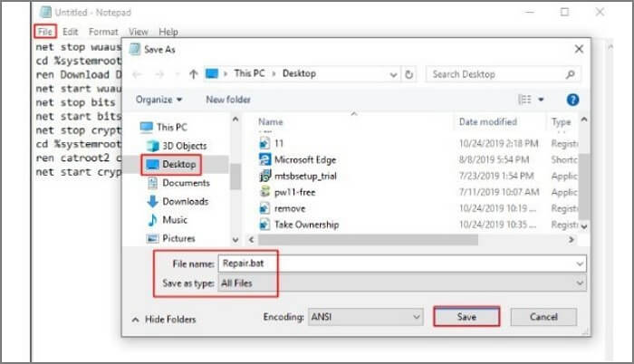Click the Cancel button

point(543,317)
